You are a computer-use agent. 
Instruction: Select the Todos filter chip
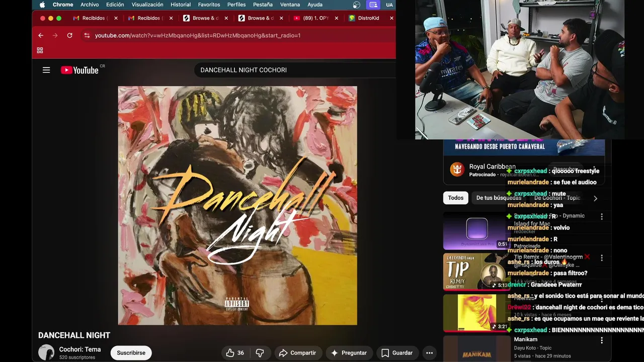[x=455, y=198]
